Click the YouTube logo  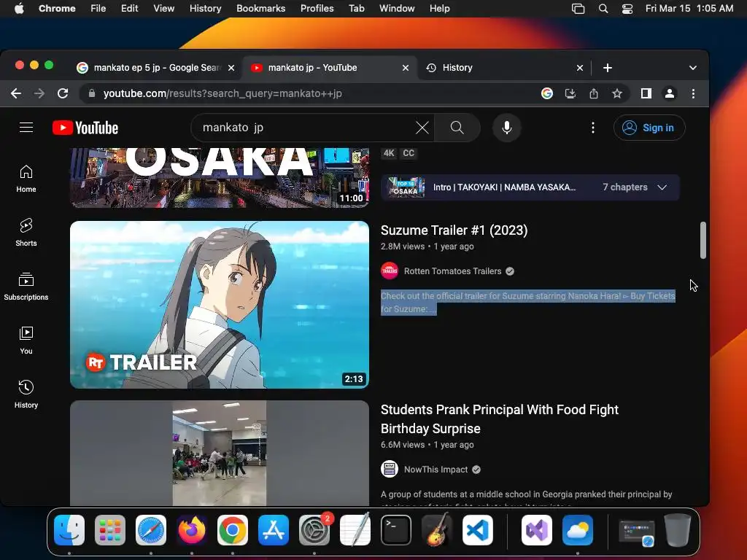pos(85,128)
